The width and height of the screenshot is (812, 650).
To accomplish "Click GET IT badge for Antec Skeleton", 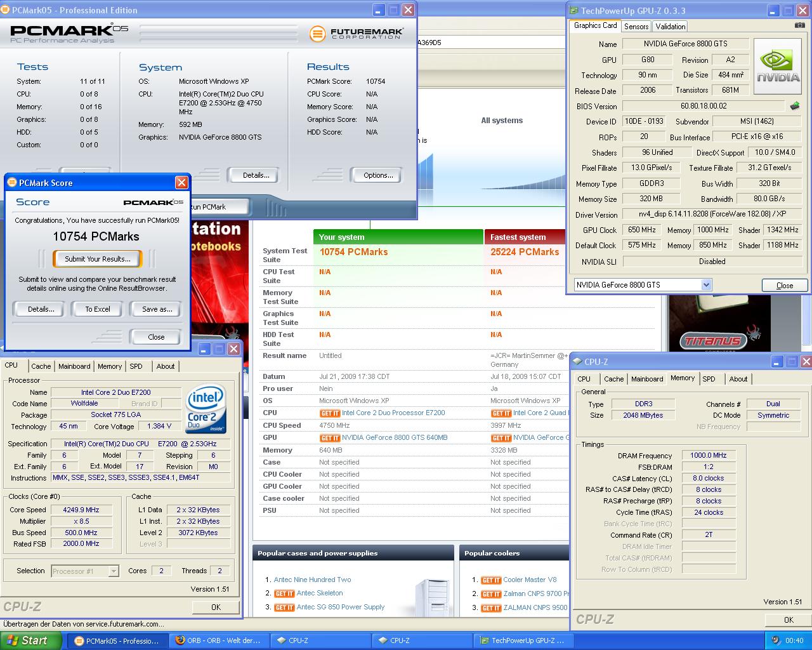I will 284,594.
